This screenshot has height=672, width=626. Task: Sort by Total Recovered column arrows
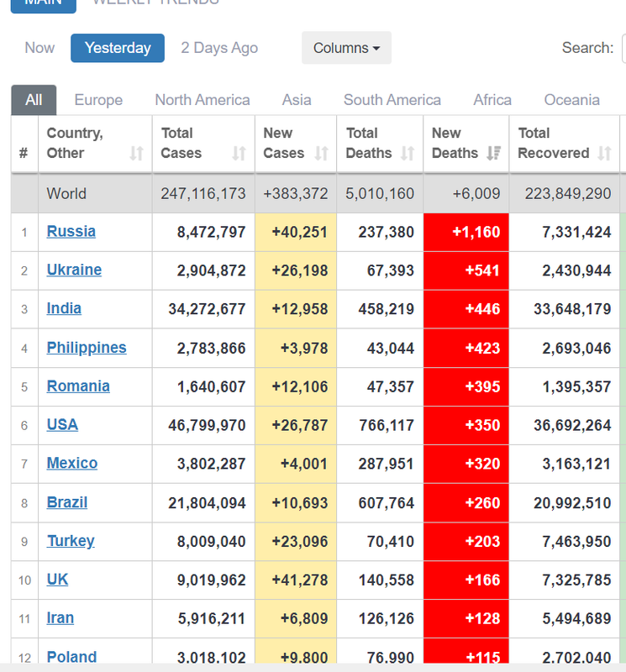[604, 153]
